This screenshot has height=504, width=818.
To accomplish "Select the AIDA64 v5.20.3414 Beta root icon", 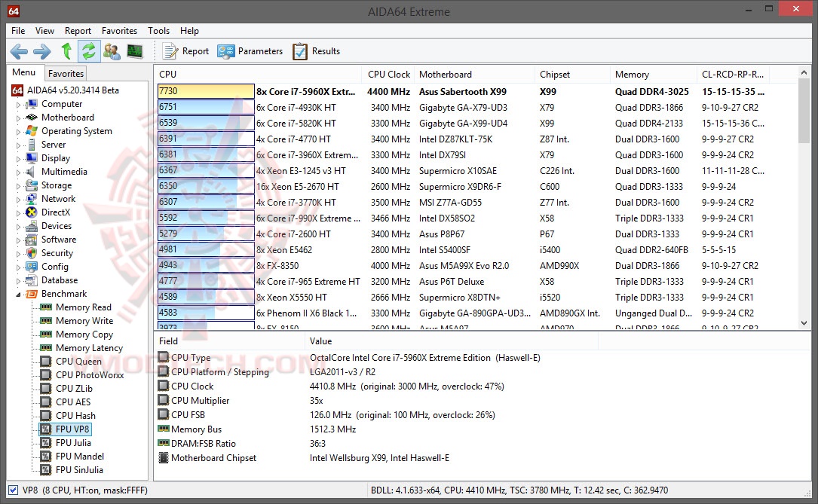I will [x=17, y=90].
